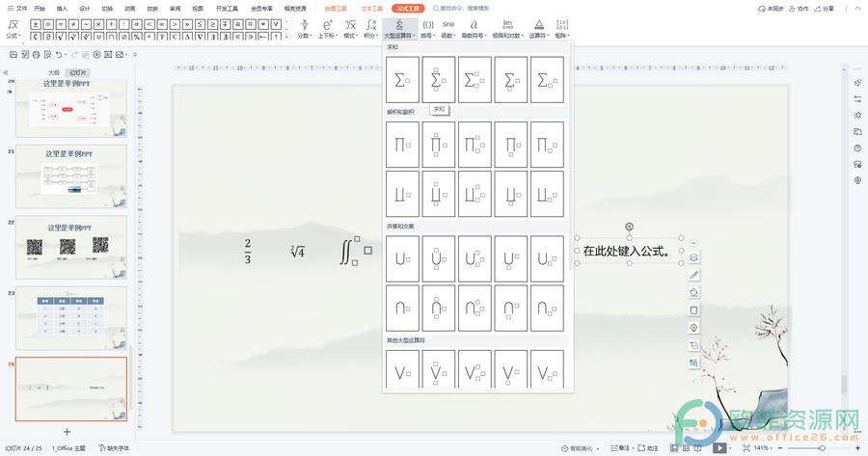Click the 协作 collaborate button
The height and width of the screenshot is (456, 868).
tap(800, 9)
